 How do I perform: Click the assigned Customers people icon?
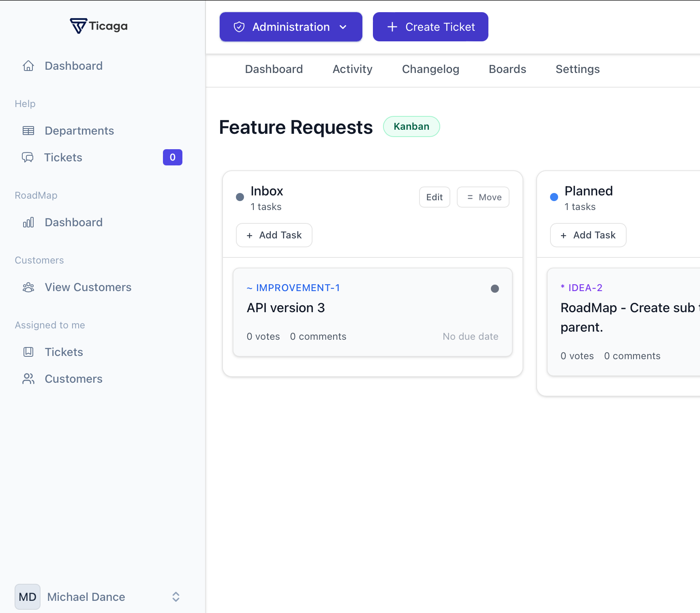point(28,379)
